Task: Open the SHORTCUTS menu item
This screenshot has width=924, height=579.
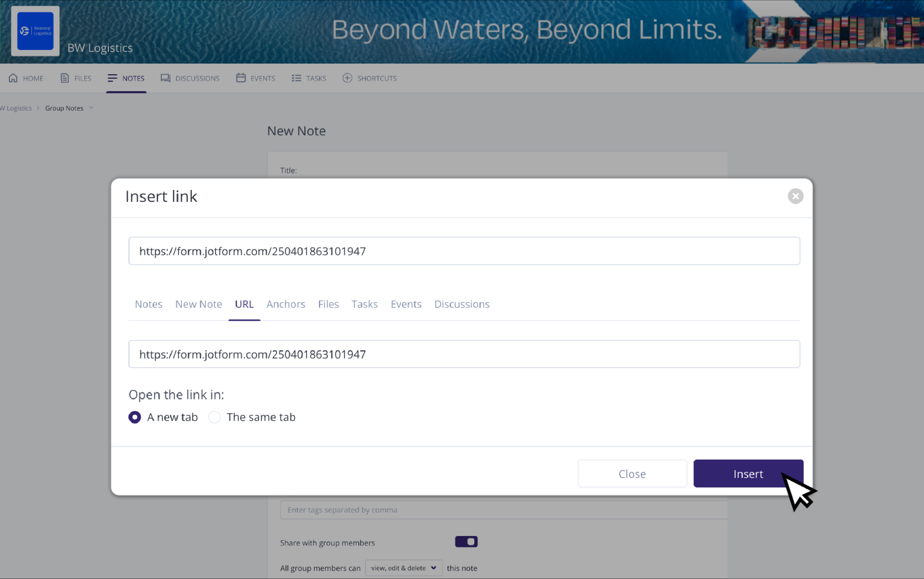Action: click(x=377, y=78)
